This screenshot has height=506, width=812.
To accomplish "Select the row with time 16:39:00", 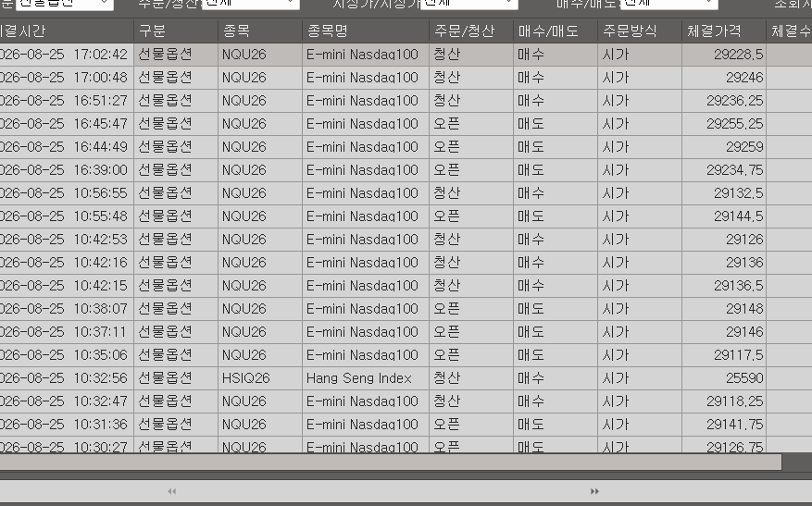I will pyautogui.click(x=406, y=170).
